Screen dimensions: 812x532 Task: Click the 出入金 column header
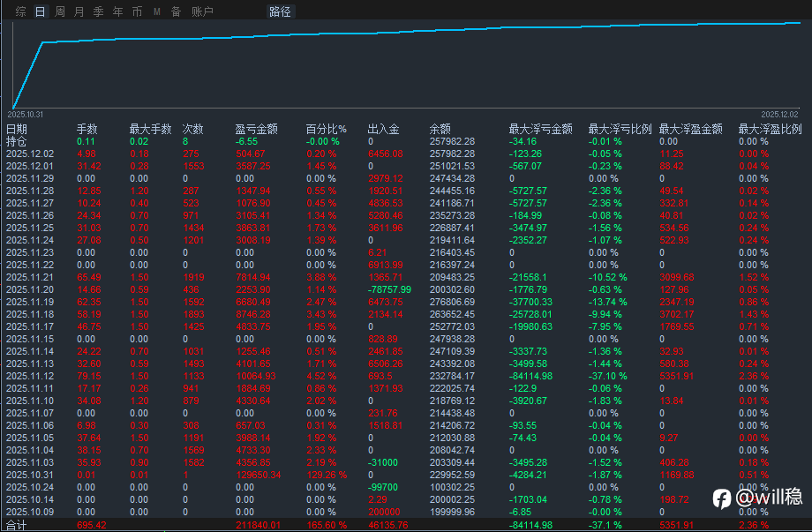pos(383,129)
